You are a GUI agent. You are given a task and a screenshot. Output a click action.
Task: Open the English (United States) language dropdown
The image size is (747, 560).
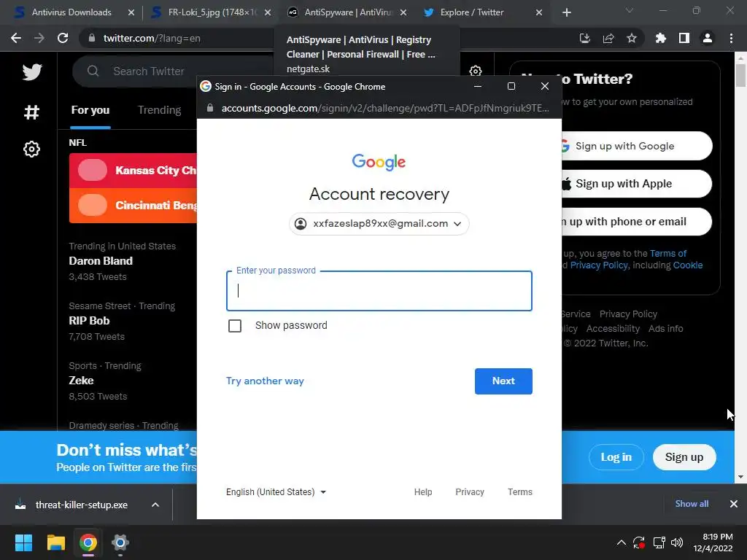click(276, 492)
